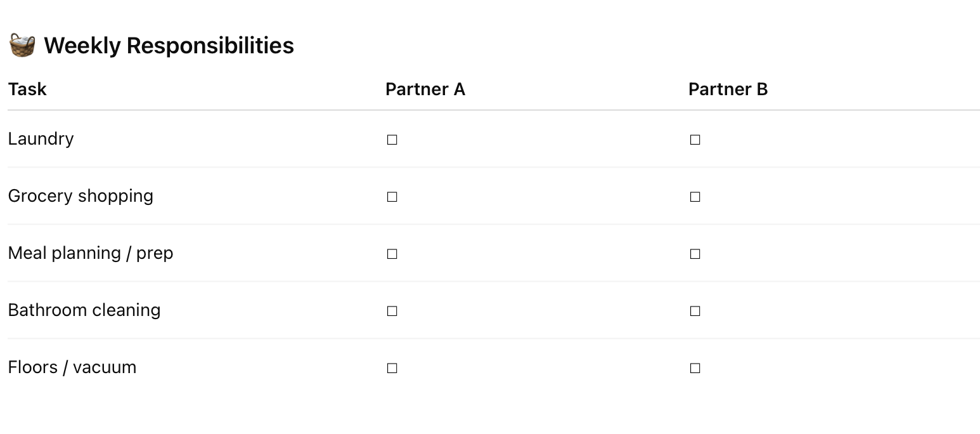Screen dimensions: 980x434
Task: Check Laundry box for Partner A
Action: pos(392,140)
